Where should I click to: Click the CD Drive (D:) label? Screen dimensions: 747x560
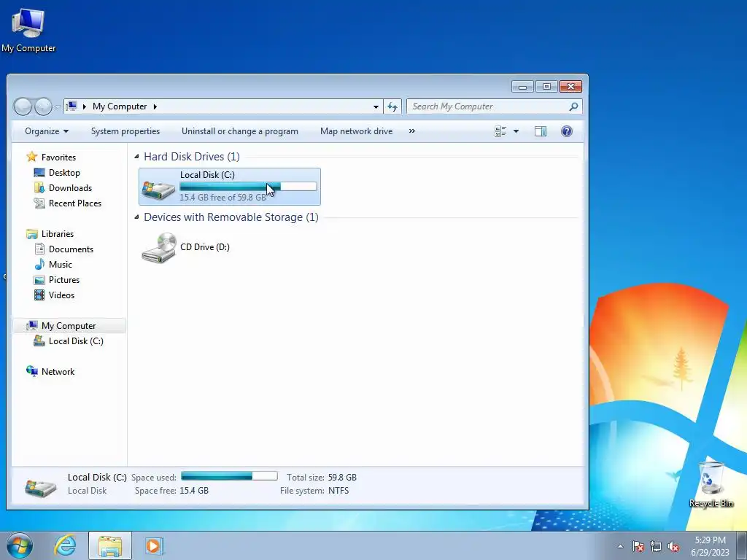tap(205, 246)
